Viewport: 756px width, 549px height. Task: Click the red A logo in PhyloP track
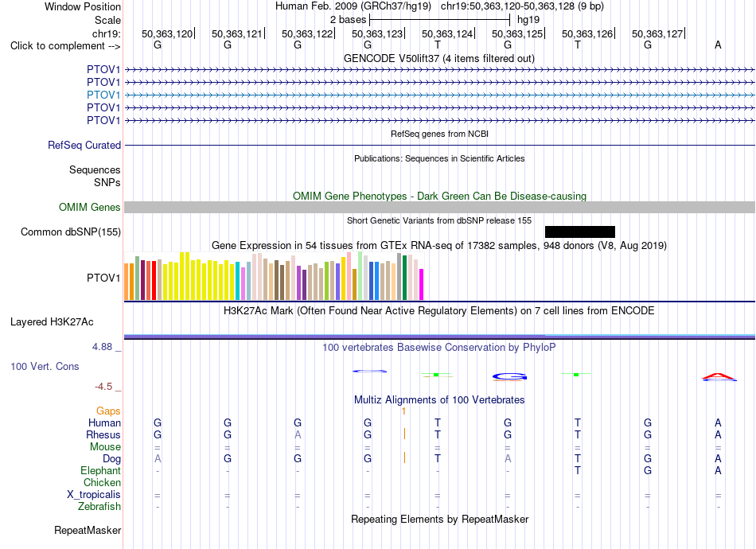(x=719, y=376)
